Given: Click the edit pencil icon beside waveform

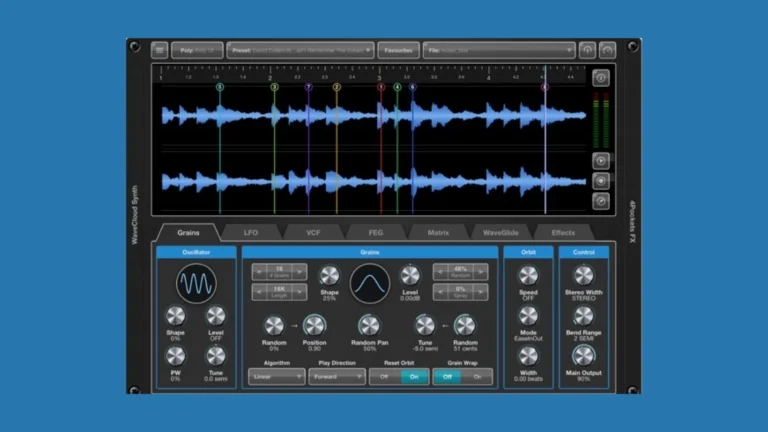Looking at the screenshot, I should pos(601,201).
